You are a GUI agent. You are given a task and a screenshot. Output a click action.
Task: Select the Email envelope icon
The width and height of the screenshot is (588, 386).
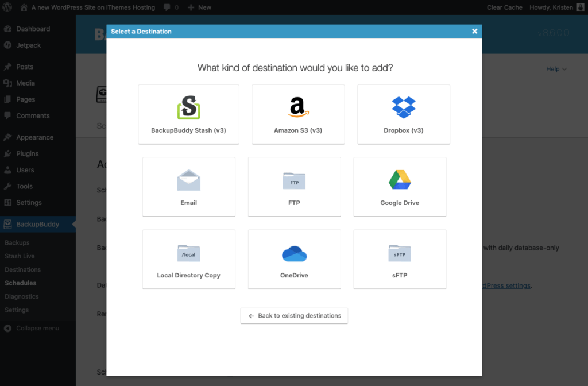188,180
